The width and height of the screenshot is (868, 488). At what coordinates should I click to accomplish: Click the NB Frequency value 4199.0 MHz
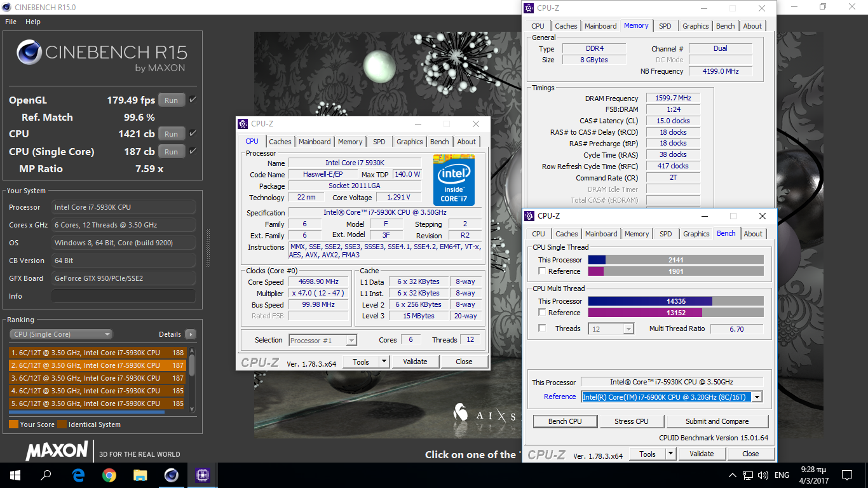point(721,71)
